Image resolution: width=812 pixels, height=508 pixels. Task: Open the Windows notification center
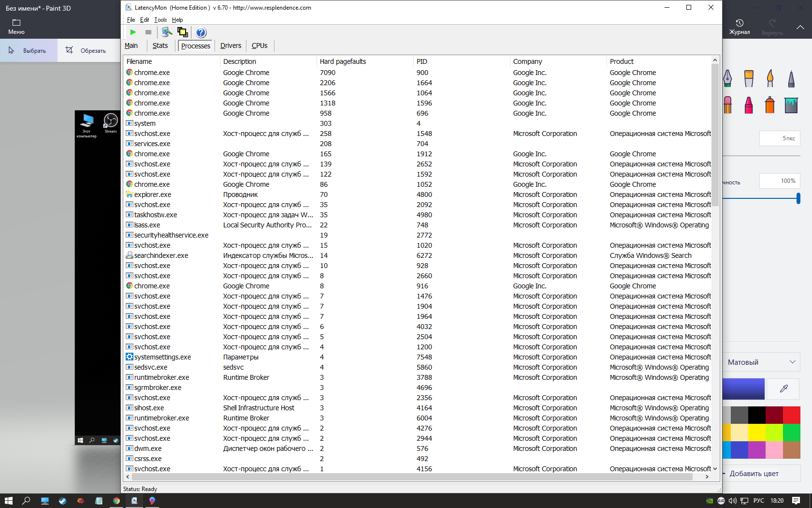click(x=796, y=501)
